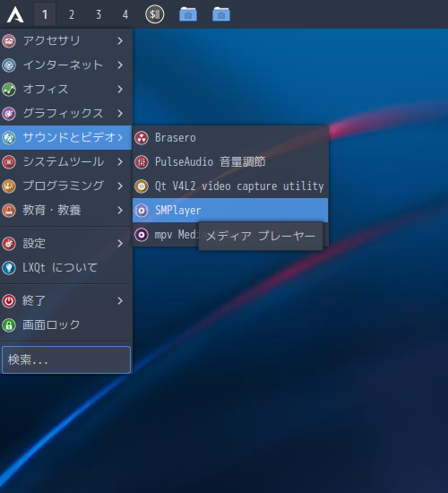Open the first blue folder launcher in the panel
Image resolution: width=448 pixels, height=493 pixels.
pyautogui.click(x=188, y=14)
